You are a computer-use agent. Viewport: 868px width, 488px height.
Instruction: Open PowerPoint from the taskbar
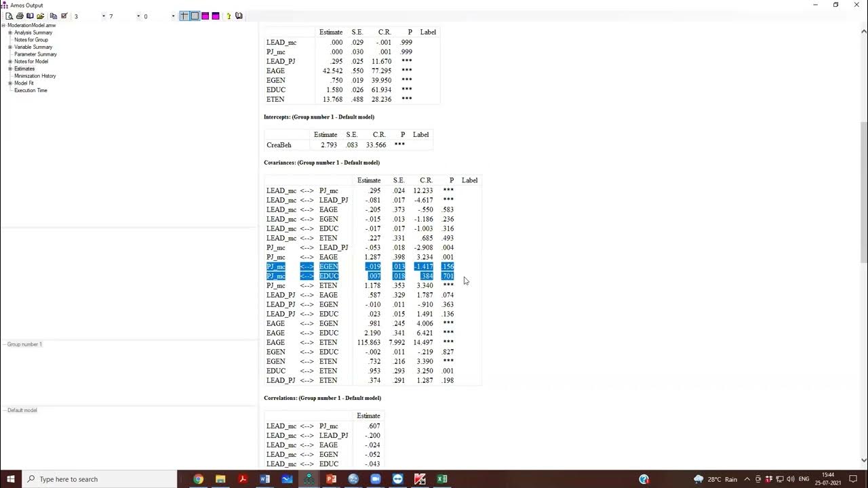[331, 479]
